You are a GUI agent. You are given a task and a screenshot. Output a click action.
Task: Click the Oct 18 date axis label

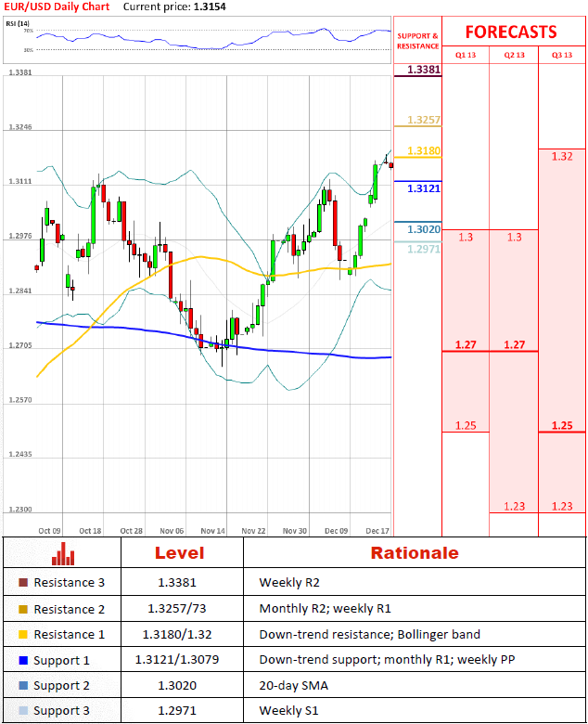pyautogui.click(x=90, y=531)
